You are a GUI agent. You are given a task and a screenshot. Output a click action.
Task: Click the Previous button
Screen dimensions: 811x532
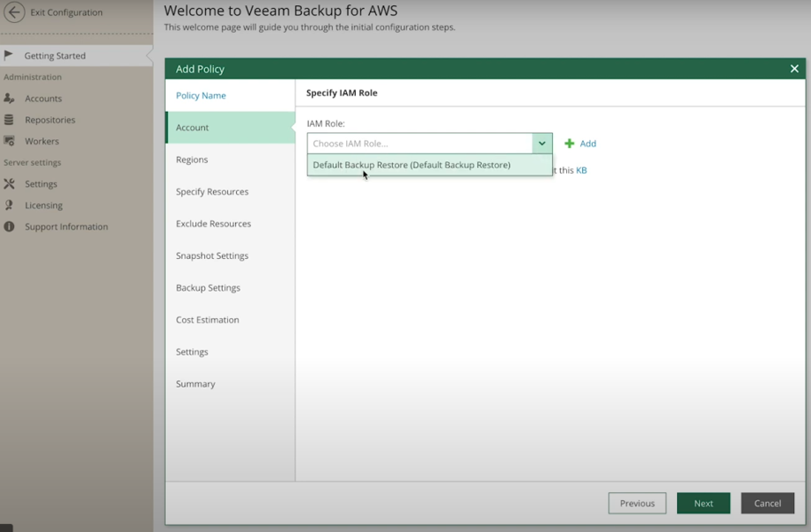coord(637,503)
